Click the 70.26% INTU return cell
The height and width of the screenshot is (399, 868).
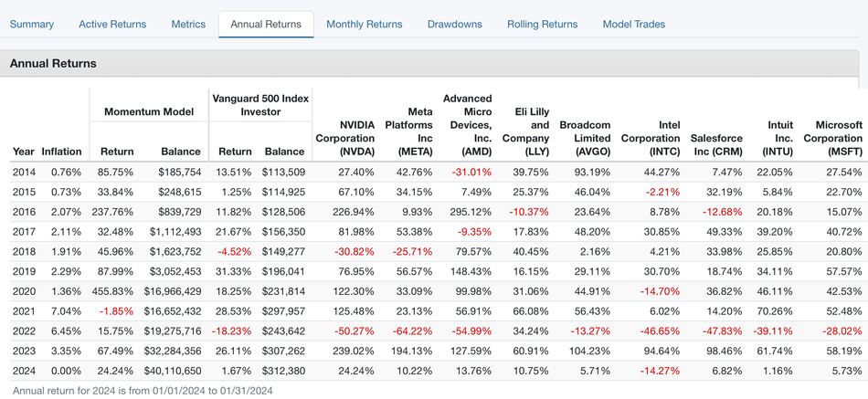(776, 311)
